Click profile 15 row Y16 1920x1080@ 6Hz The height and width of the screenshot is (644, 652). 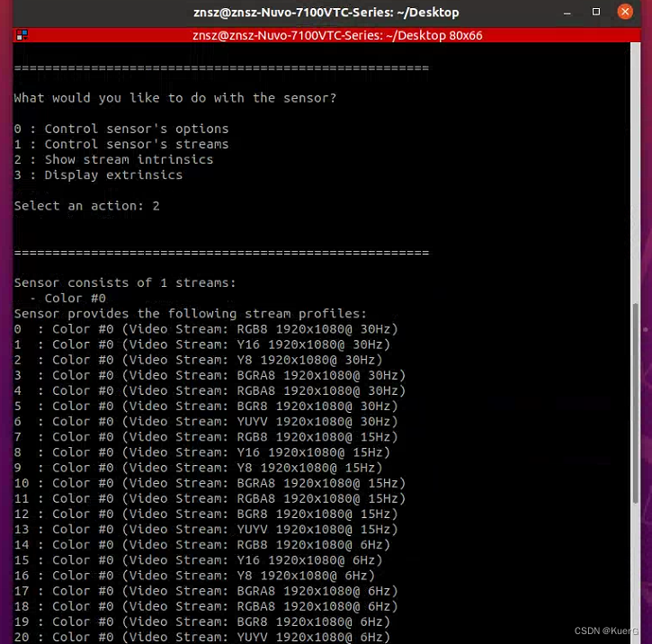point(199,559)
